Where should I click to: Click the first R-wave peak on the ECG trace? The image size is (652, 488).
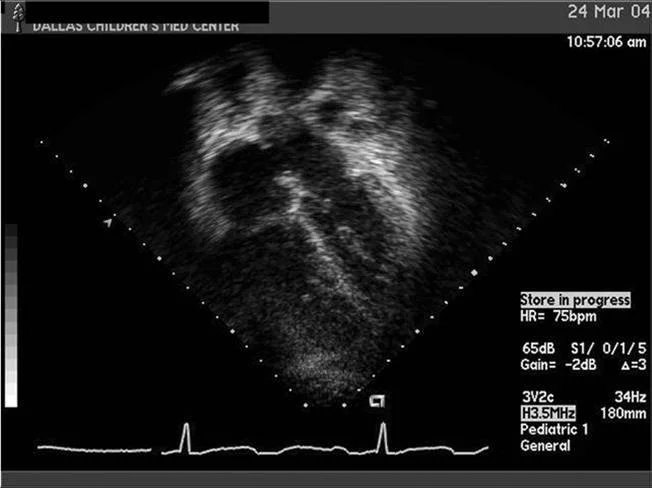[x=186, y=425]
